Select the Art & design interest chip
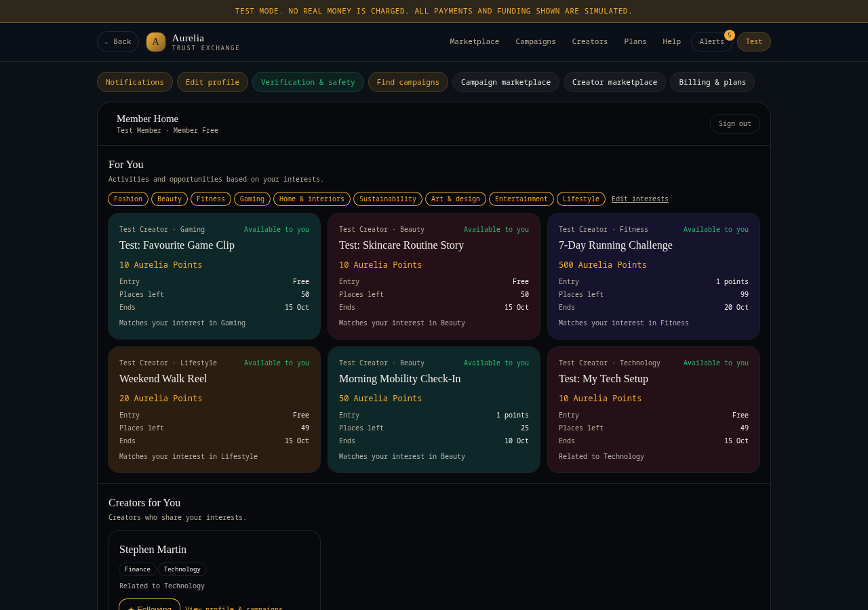 click(x=456, y=199)
